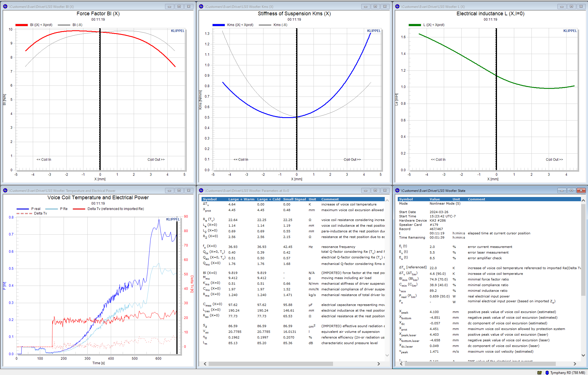
Task: Click the Bl (X) window's app icon
Action: point(5,7)
